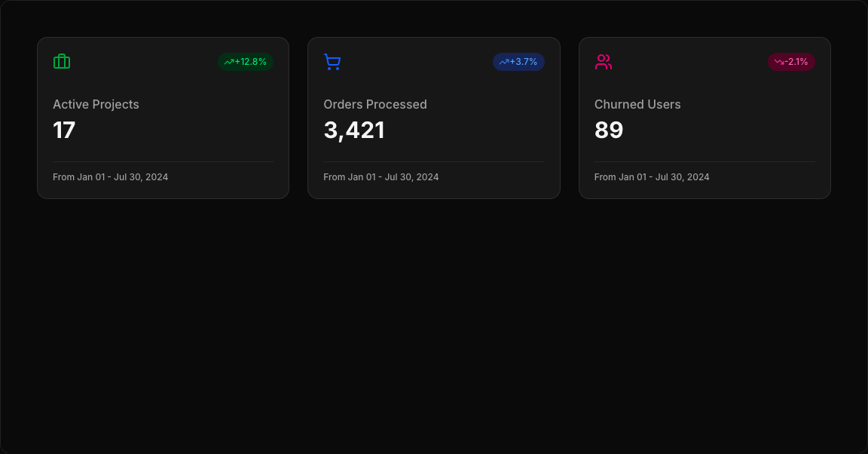Click the pink trending-down arrow icon

(x=779, y=62)
